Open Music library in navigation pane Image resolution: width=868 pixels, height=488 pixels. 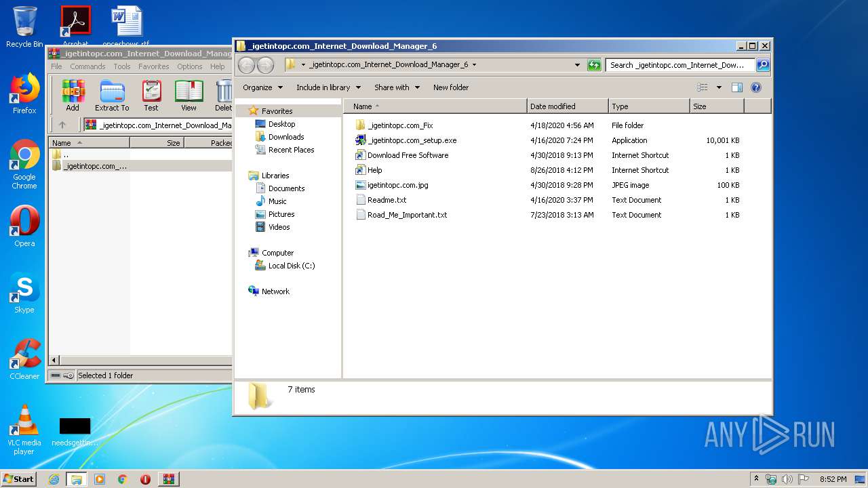[x=271, y=201]
